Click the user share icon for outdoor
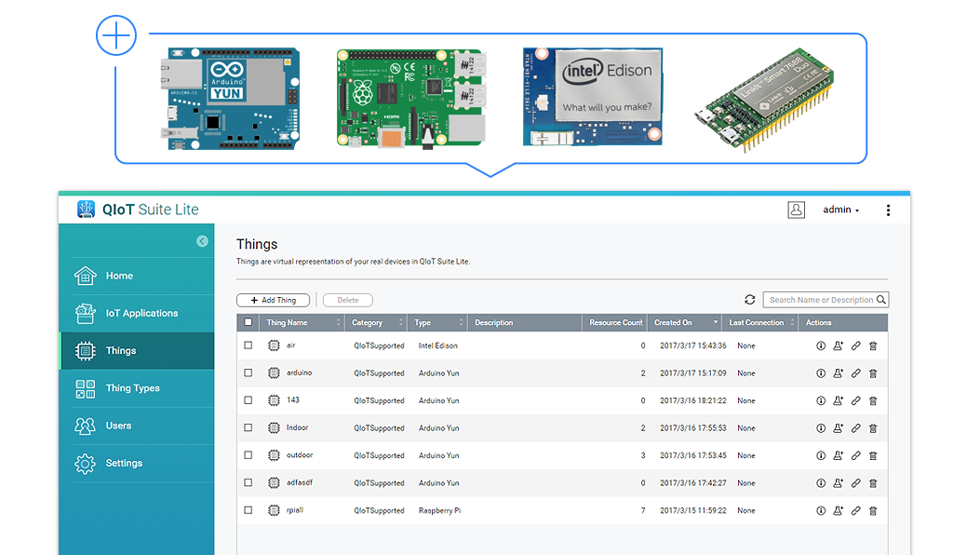The width and height of the screenshot is (980, 555). click(x=839, y=456)
